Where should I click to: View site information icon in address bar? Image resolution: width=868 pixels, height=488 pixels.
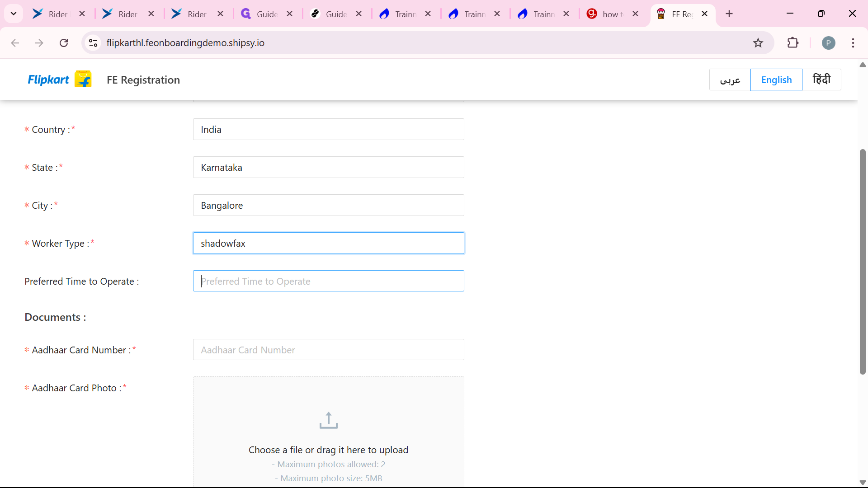pyautogui.click(x=93, y=43)
